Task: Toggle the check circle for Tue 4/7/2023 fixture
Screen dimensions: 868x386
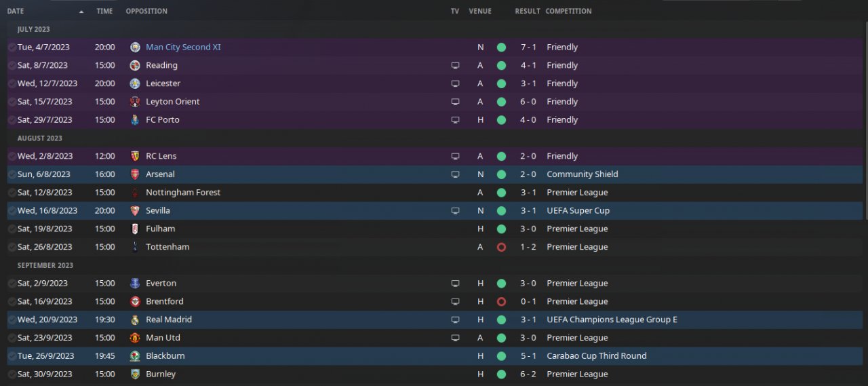Action: (12, 47)
